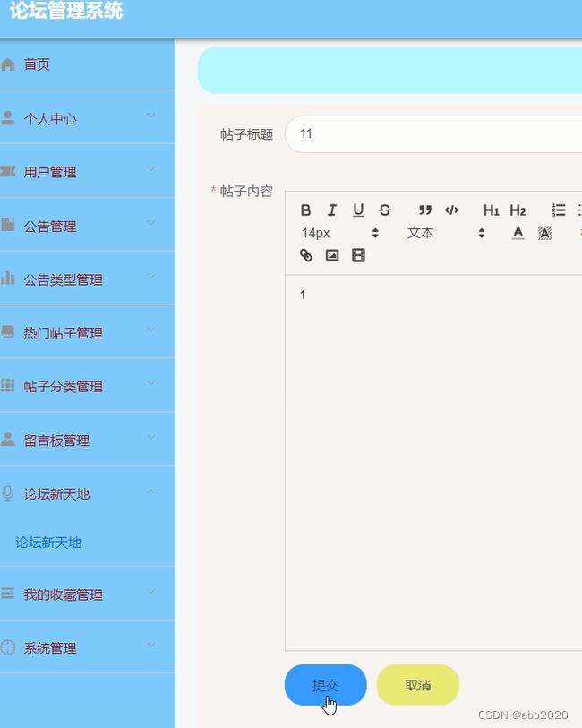
Task: Expand 用户管理 menu chevron
Action: [x=151, y=168]
